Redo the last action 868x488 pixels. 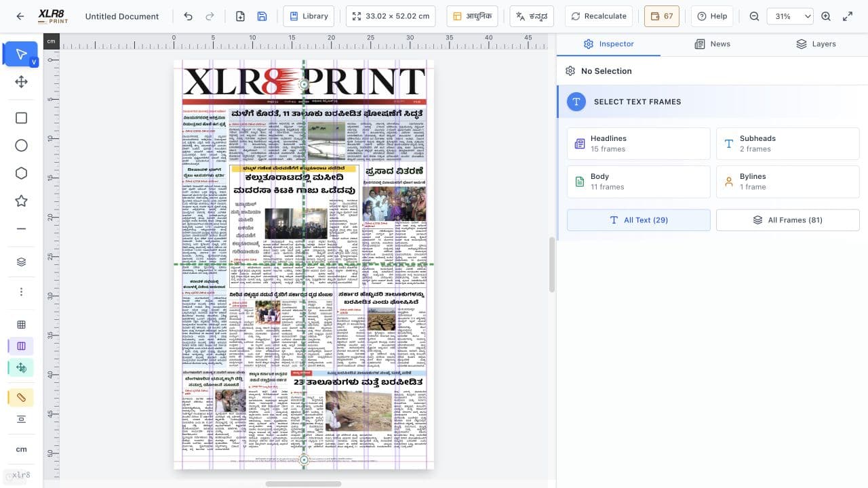click(x=210, y=16)
